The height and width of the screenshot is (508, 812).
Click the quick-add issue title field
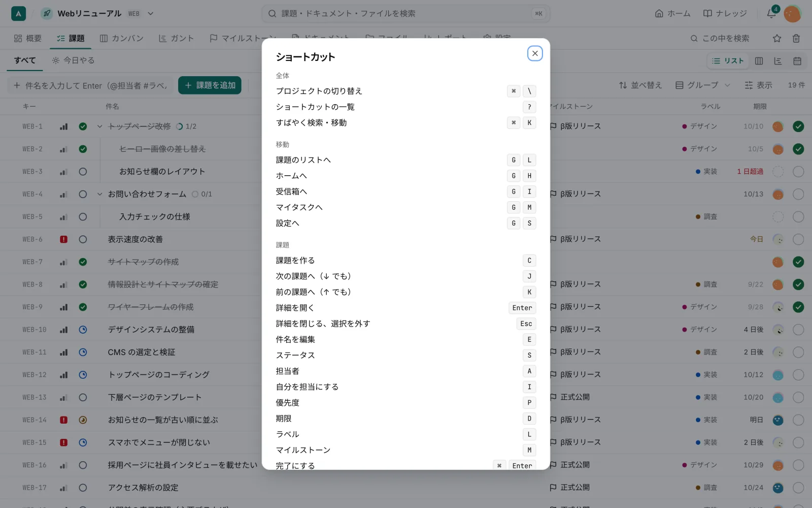click(90, 85)
